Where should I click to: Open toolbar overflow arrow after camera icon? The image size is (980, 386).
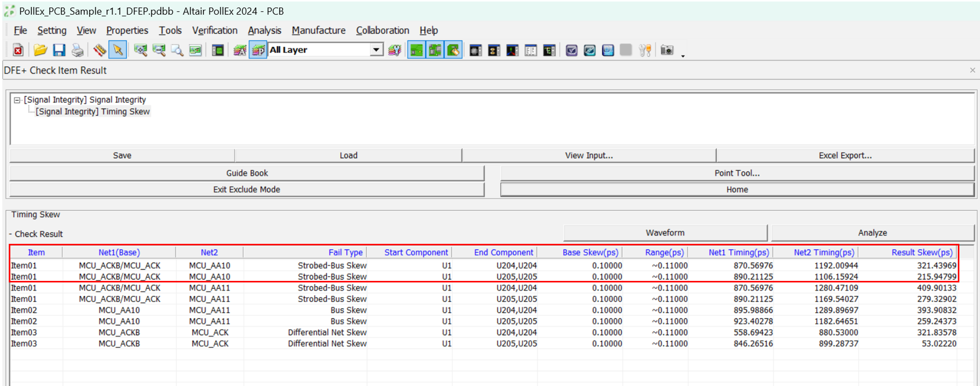pyautogui.click(x=682, y=56)
